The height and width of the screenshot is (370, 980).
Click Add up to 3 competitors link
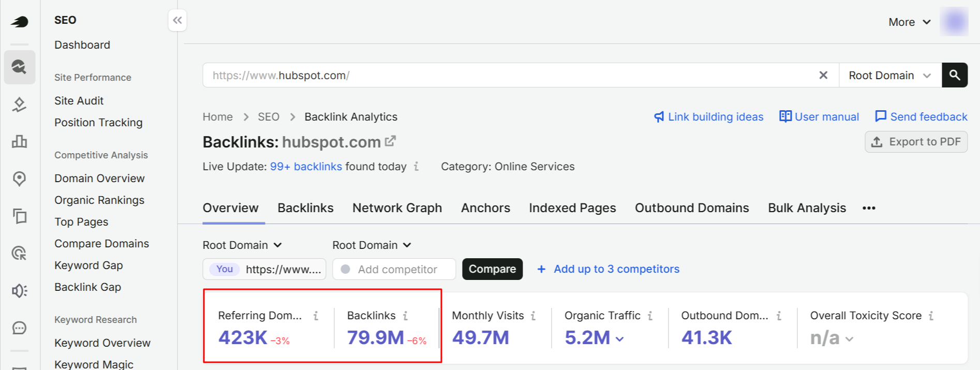(616, 269)
